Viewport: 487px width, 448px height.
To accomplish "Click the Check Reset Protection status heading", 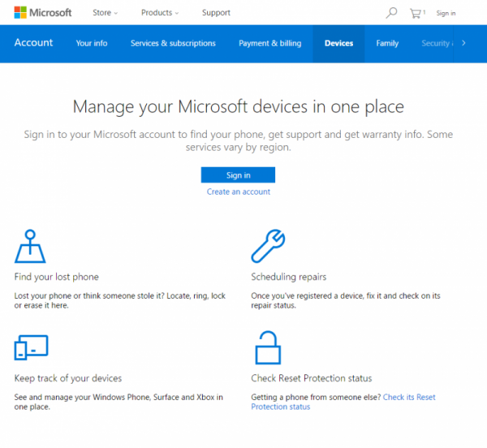I will [x=311, y=378].
